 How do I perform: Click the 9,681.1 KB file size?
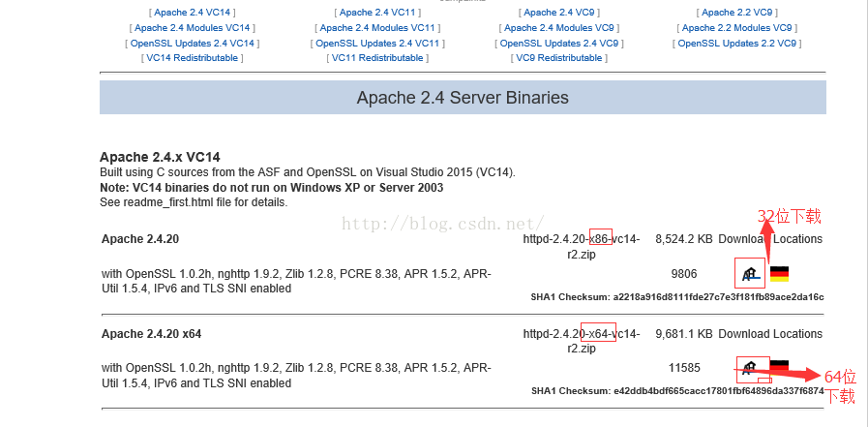click(684, 334)
